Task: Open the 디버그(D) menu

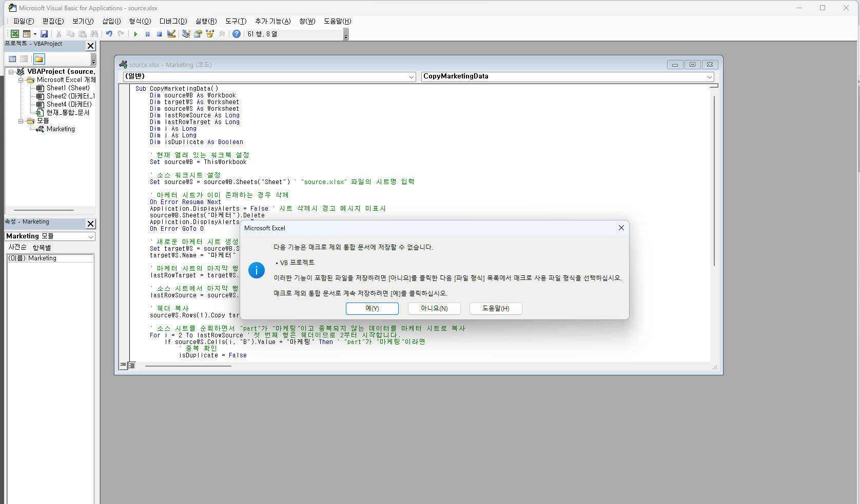Action: pos(173,21)
